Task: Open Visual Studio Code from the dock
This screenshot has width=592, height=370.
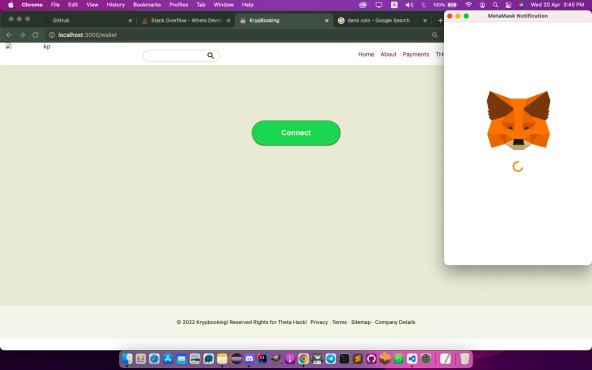Action: tap(412, 358)
